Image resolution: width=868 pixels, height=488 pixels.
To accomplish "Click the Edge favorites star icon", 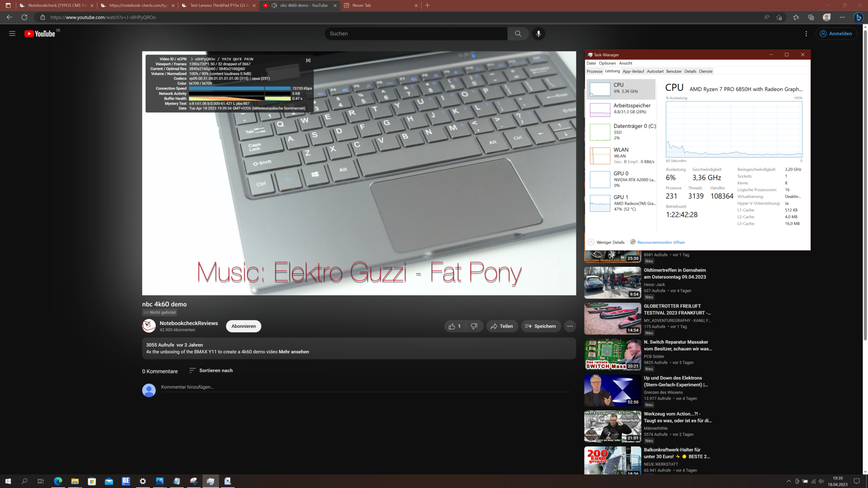I will click(x=796, y=17).
